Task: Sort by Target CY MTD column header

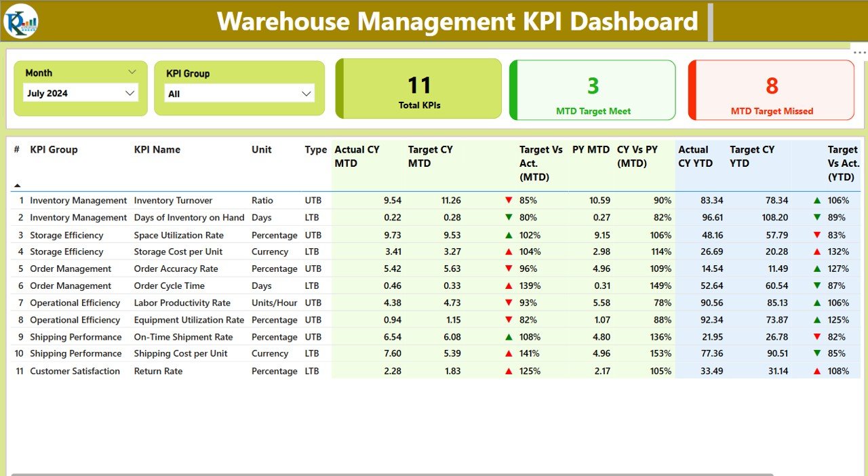Action: 431,157
